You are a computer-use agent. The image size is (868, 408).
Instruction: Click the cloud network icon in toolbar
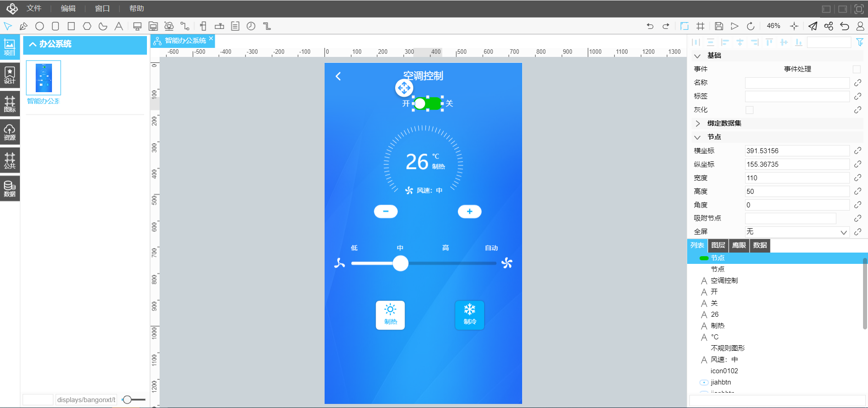pyautogui.click(x=169, y=26)
